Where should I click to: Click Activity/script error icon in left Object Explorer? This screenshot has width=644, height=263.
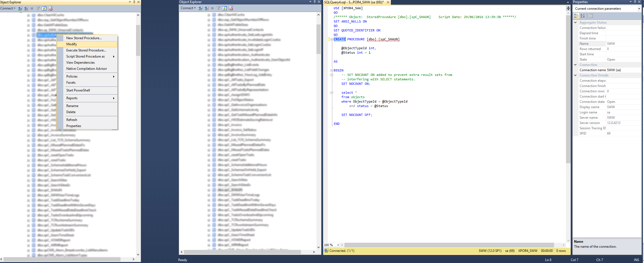(x=50, y=8)
